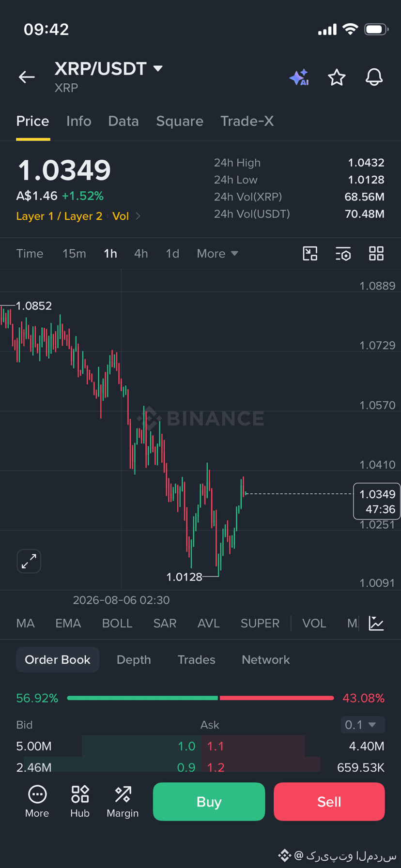Toggle the BOLL indicator

pyautogui.click(x=117, y=624)
